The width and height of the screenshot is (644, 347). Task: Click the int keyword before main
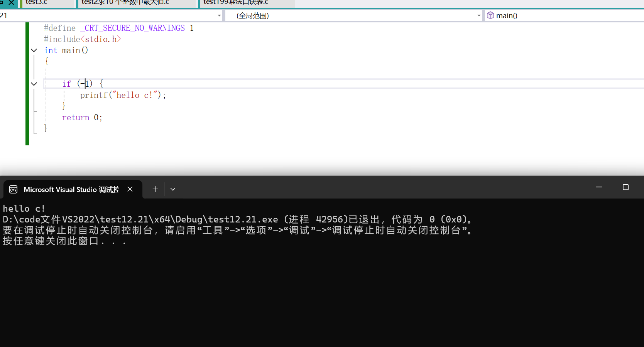tap(51, 51)
